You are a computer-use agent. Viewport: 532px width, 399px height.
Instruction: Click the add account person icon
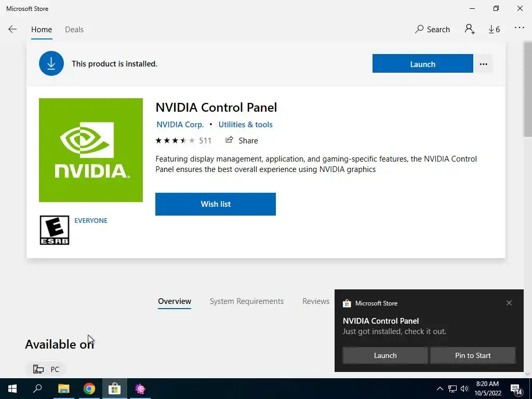tap(470, 29)
